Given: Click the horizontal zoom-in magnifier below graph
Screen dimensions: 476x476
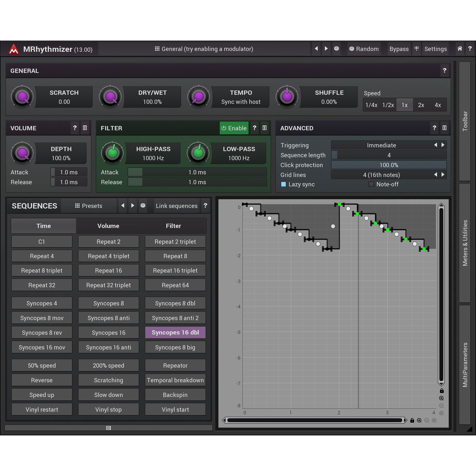Looking at the screenshot, I should (419, 420).
